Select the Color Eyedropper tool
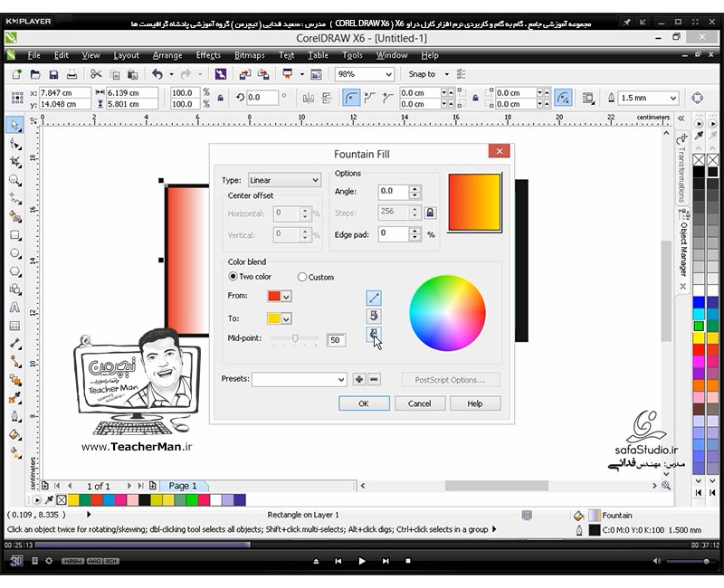Screen dimensions: 724x588 (15, 398)
